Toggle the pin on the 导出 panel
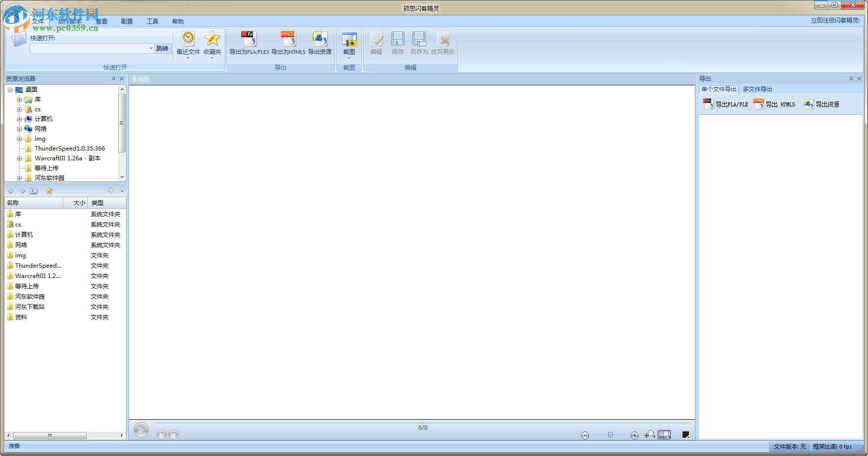The height and width of the screenshot is (456, 868). coord(851,78)
